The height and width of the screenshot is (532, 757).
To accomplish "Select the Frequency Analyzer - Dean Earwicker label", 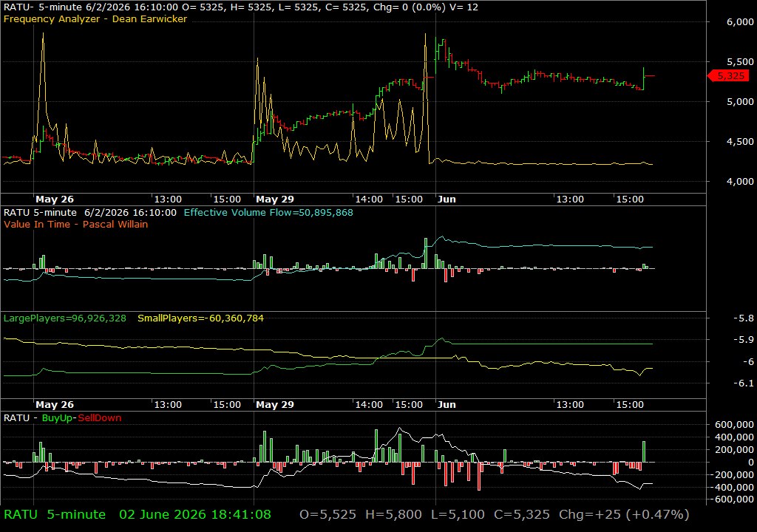I will [x=95, y=18].
